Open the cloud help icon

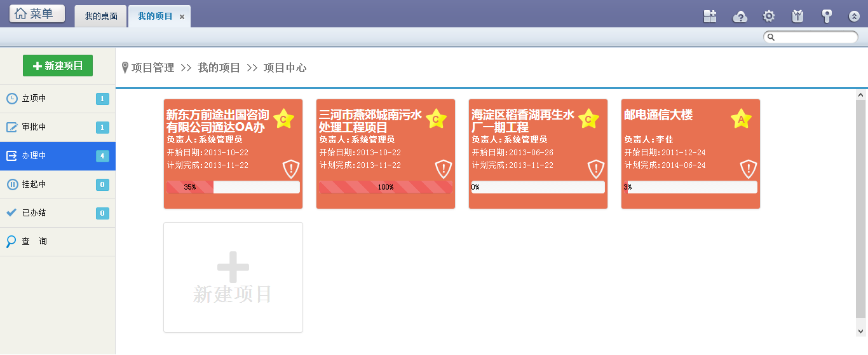(x=740, y=17)
